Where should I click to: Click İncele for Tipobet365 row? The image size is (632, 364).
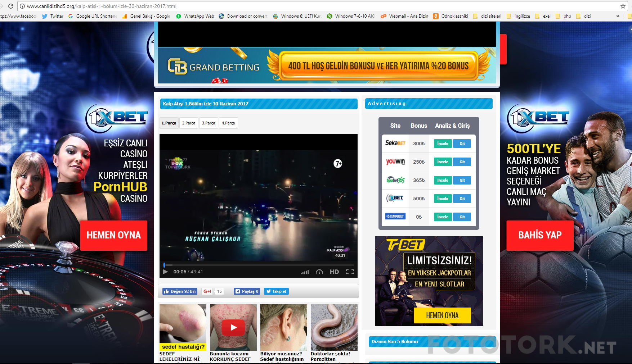point(443,180)
